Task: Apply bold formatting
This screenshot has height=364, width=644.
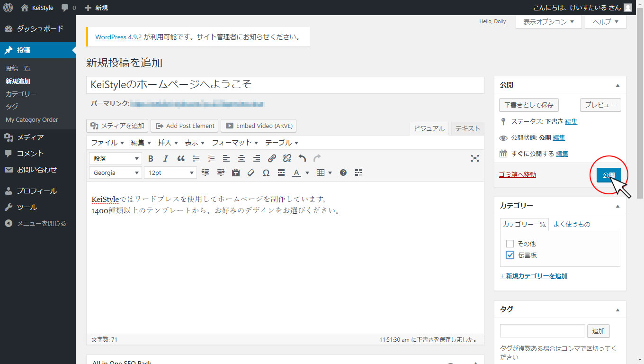Action: click(151, 158)
